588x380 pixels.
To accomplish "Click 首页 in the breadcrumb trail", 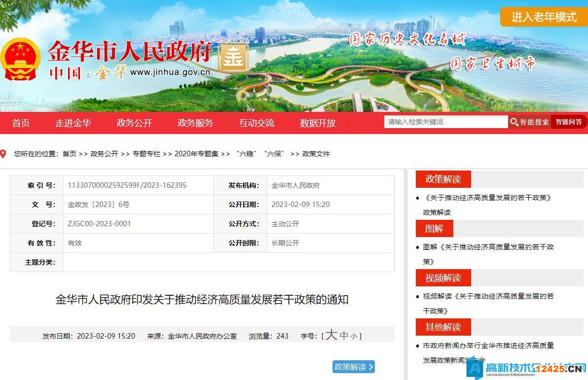I will point(69,154).
